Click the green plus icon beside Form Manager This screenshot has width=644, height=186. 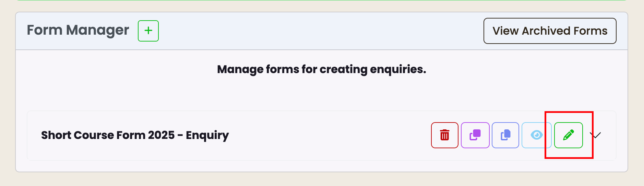pyautogui.click(x=148, y=31)
